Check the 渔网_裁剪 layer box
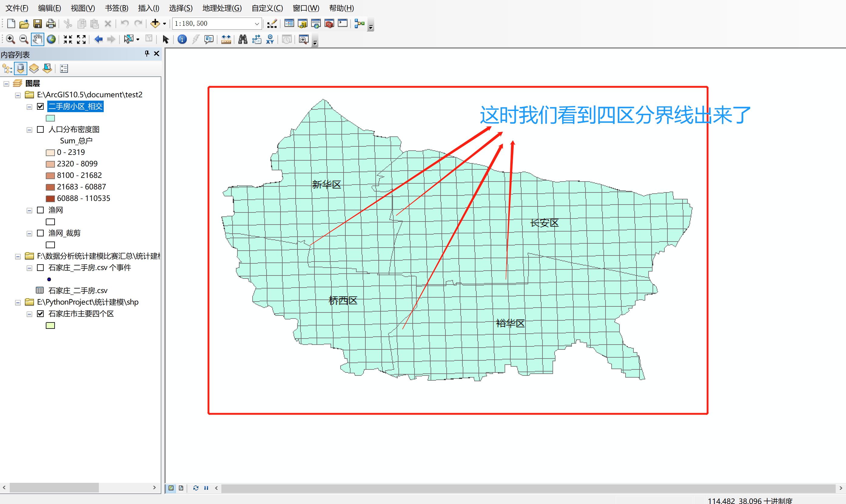The image size is (846, 504). [x=40, y=233]
